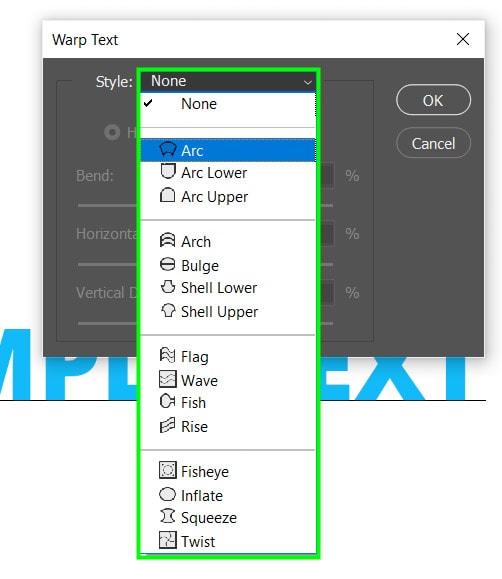Image resolution: width=502 pixels, height=579 pixels.
Task: Select the Fisheye warp icon
Action: click(x=168, y=470)
